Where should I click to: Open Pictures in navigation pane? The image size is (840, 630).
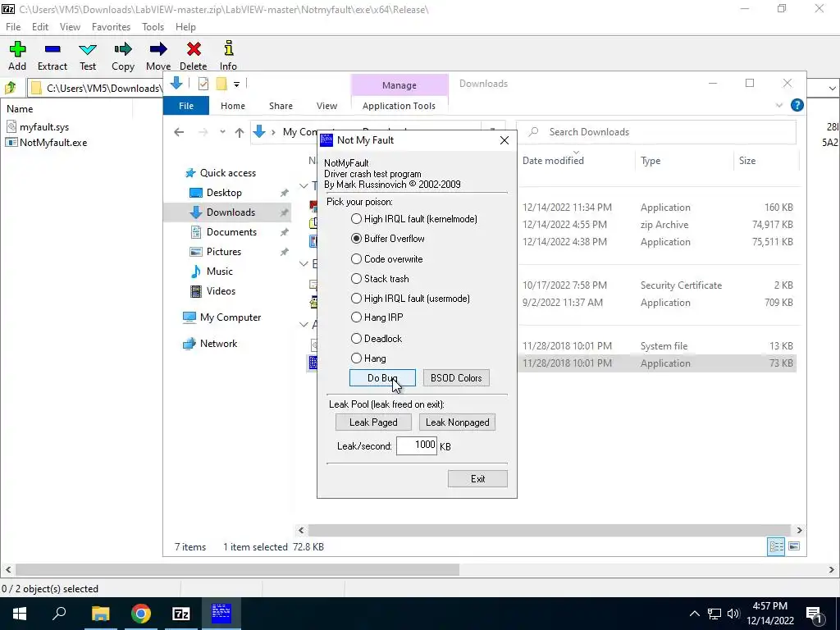tap(224, 252)
